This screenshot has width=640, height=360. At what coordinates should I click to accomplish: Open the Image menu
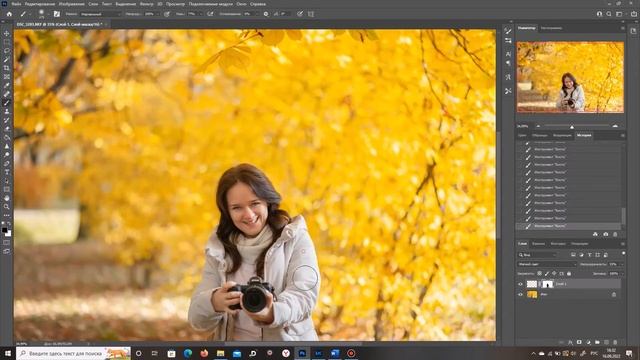pyautogui.click(x=71, y=4)
